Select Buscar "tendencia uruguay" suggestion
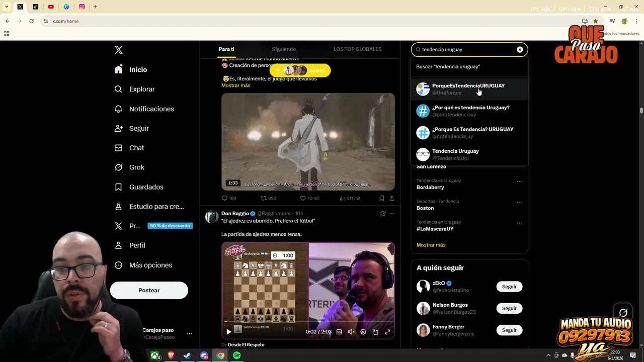Screen dimensions: 644x362 (x=469, y=66)
